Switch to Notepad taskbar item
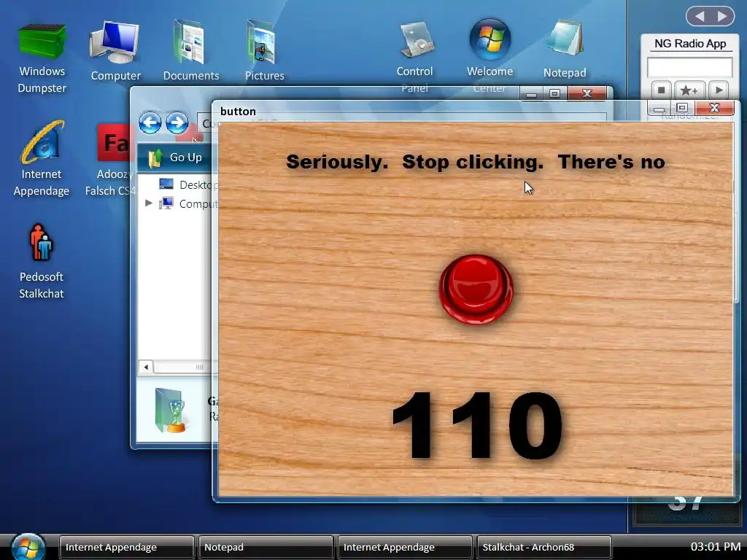The width and height of the screenshot is (747, 560). click(266, 547)
